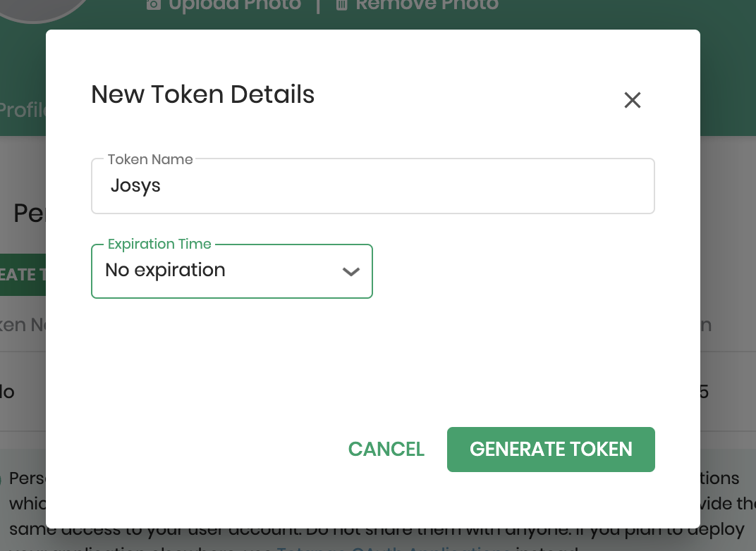Viewport: 756px width, 551px height.
Task: Click the Remove Photo link text
Action: pyautogui.click(x=427, y=5)
